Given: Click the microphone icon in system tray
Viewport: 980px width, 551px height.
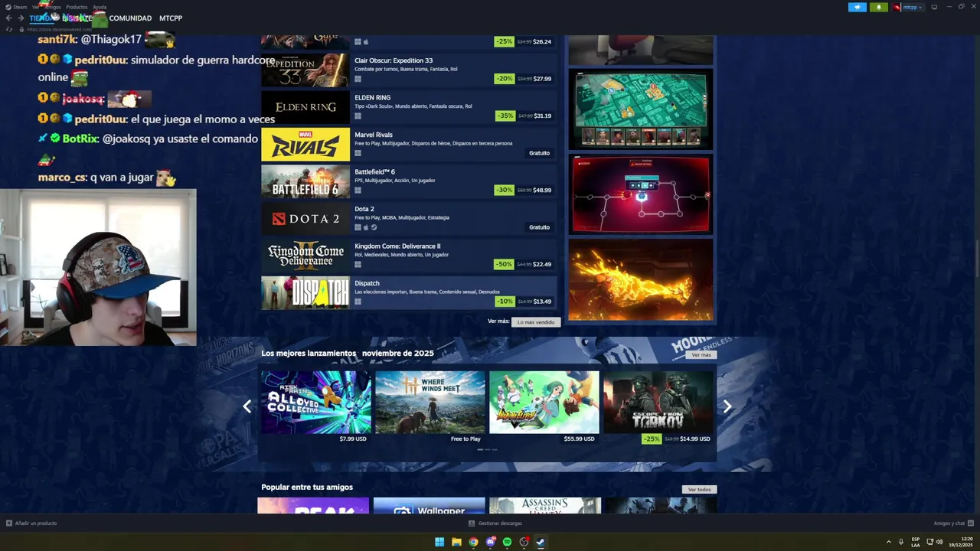Looking at the screenshot, I should click(901, 542).
